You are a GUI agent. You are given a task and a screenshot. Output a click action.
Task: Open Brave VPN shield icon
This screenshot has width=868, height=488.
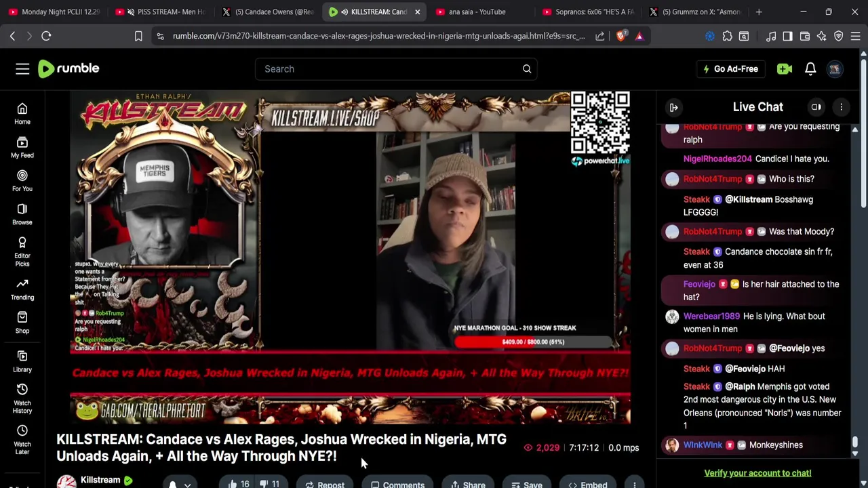click(x=839, y=36)
